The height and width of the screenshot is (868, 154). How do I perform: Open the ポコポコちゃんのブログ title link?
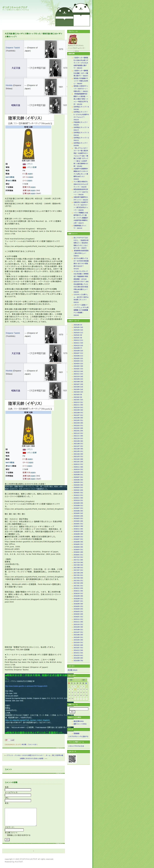[15, 7]
